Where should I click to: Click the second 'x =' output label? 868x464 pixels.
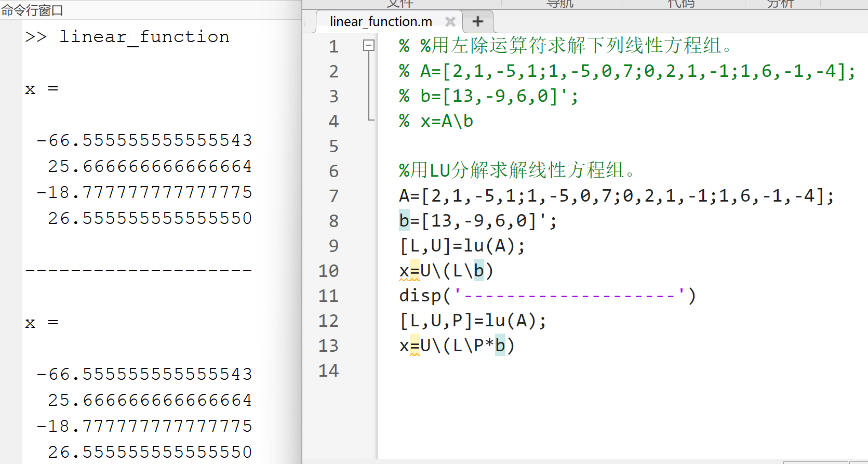pos(42,323)
